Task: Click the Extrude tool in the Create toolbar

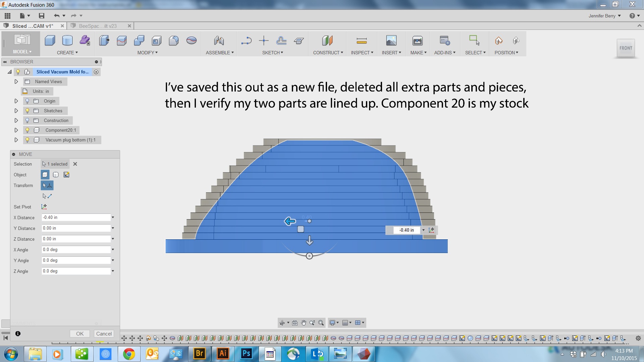Action: (50, 41)
